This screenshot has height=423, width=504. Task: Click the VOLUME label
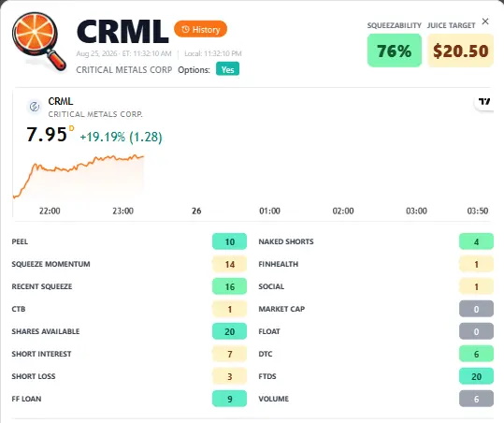point(274,399)
